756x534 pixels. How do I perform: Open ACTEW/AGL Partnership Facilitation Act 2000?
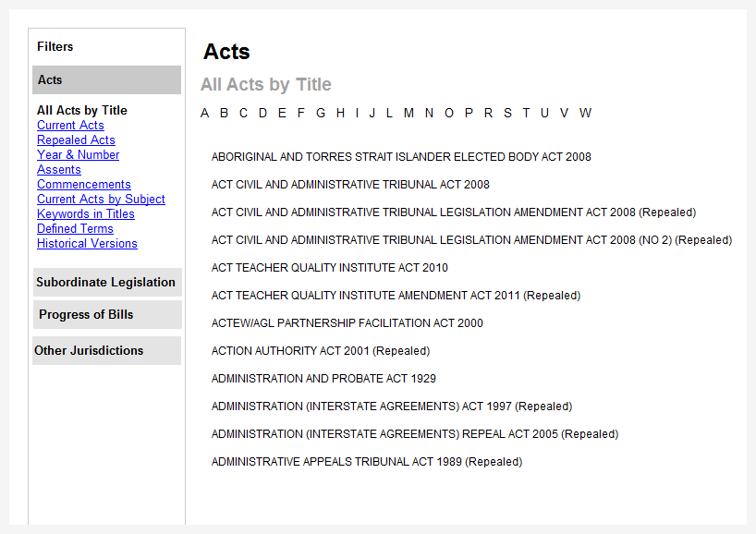tap(348, 323)
